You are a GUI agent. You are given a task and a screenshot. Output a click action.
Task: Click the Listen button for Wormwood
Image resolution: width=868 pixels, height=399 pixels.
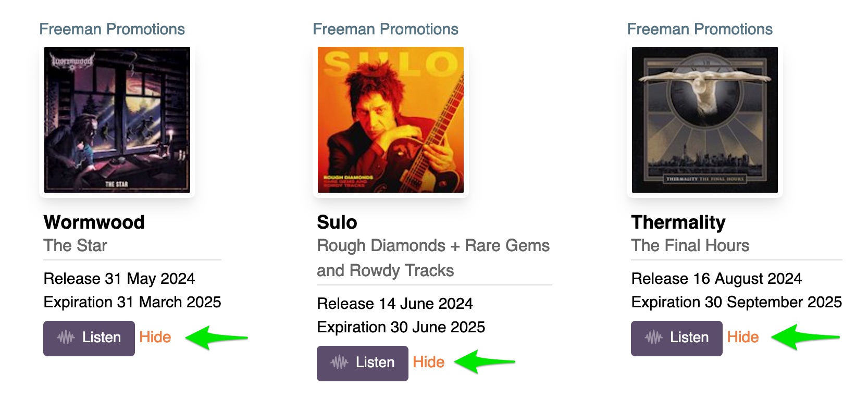(x=89, y=338)
